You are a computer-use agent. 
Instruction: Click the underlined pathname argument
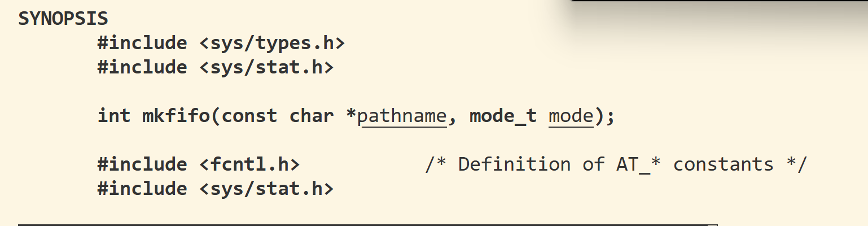[x=402, y=116]
